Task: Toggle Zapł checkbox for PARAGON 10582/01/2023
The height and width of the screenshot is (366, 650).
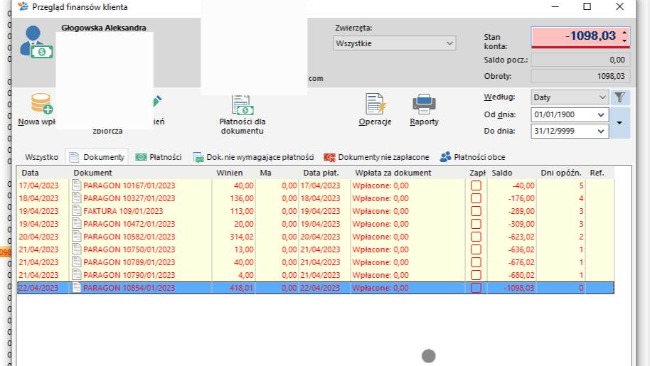Action: [x=476, y=237]
